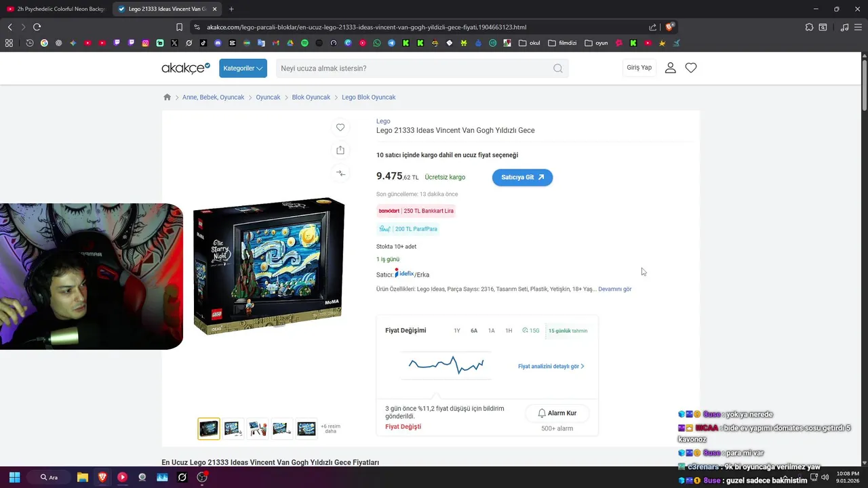Click the 250 TL Bankkart Lira badge
This screenshot has width=868, height=488.
[416, 211]
